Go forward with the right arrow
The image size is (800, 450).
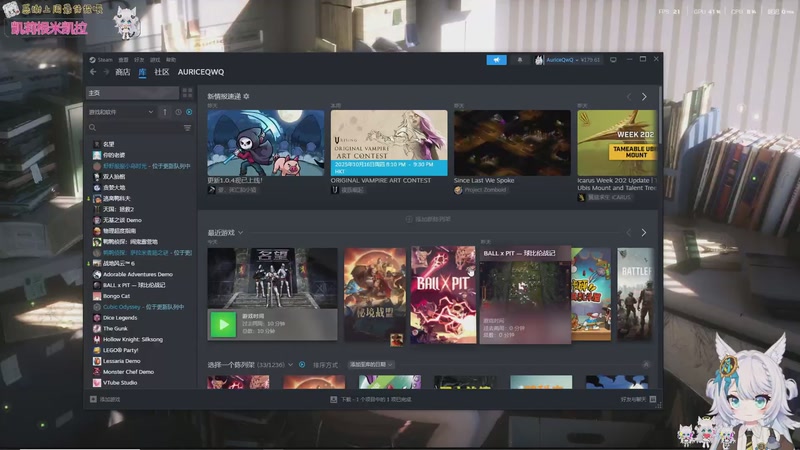(106, 72)
